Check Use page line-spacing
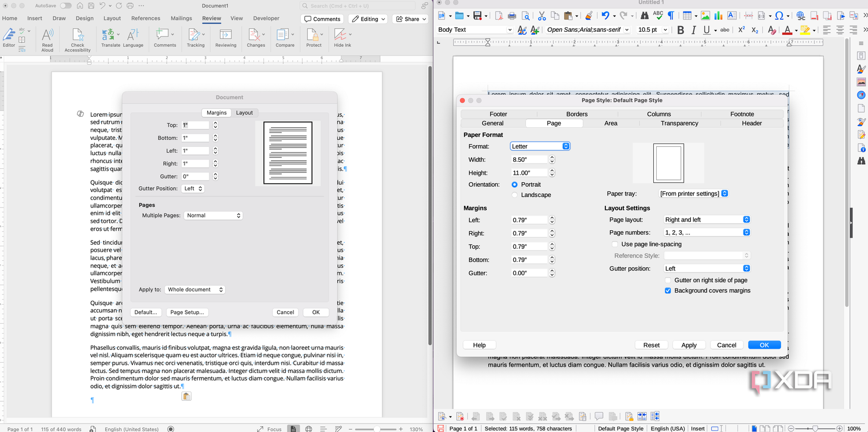The image size is (868, 432). pyautogui.click(x=615, y=244)
